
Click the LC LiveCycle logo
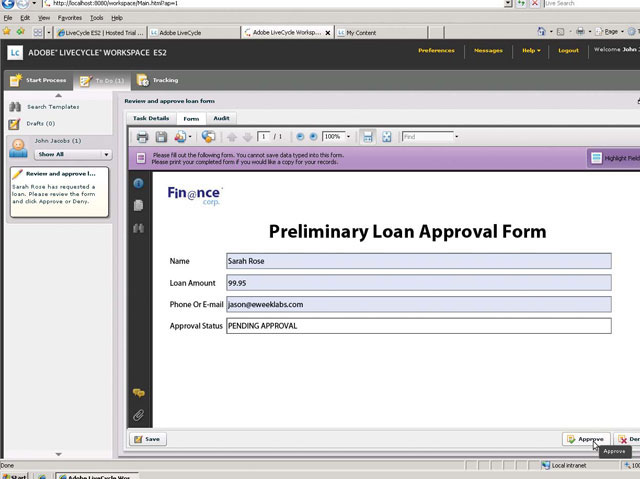point(15,52)
